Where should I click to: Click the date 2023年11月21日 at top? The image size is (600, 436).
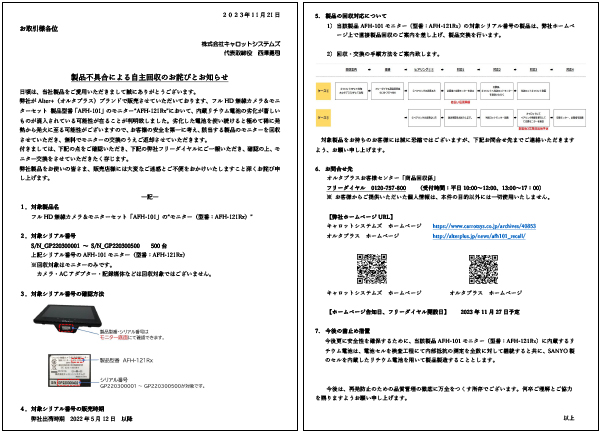pos(251,15)
